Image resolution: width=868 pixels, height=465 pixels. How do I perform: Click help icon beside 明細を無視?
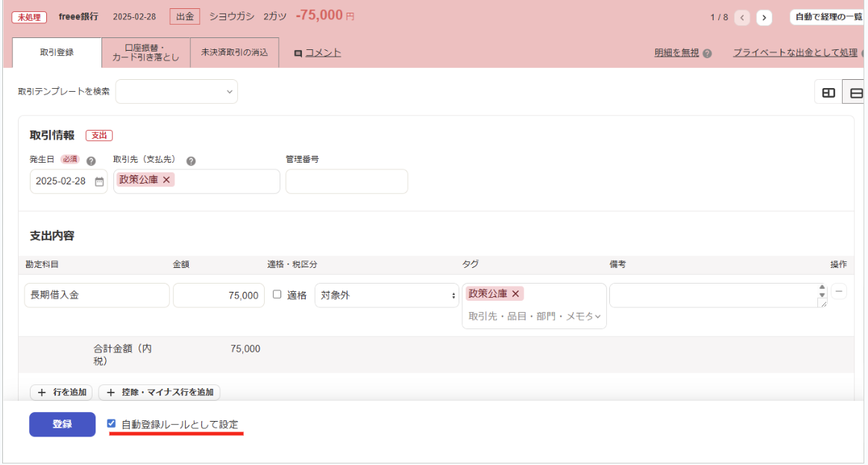(x=707, y=53)
